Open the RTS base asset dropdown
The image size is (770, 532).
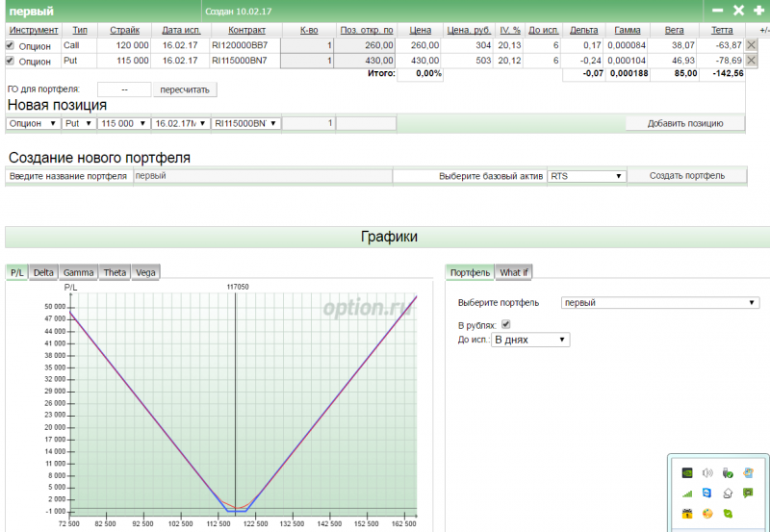[587, 176]
